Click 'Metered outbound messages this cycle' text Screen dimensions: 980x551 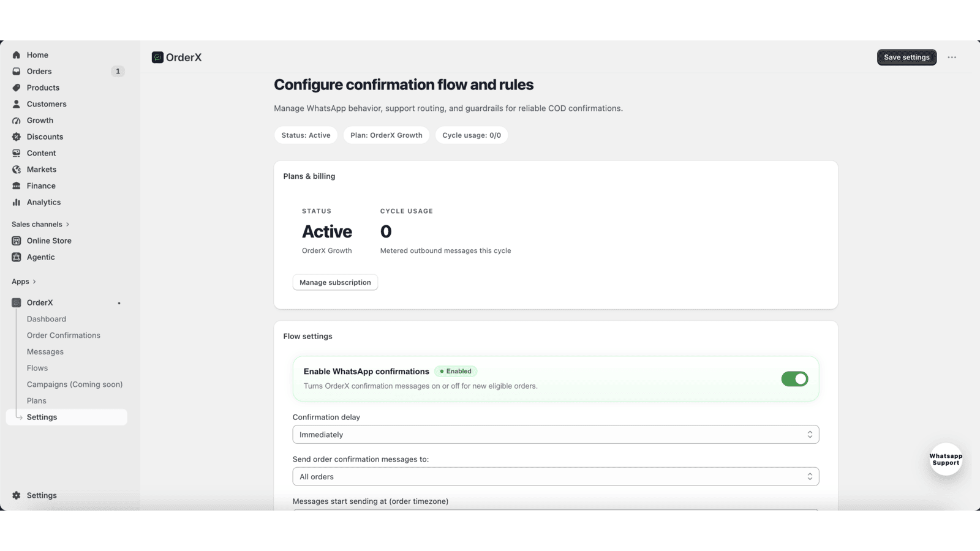445,250
